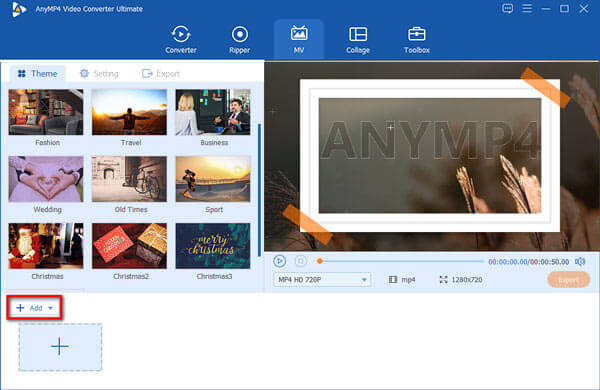
Task: Choose the Business theme thumbnail
Action: [x=213, y=112]
